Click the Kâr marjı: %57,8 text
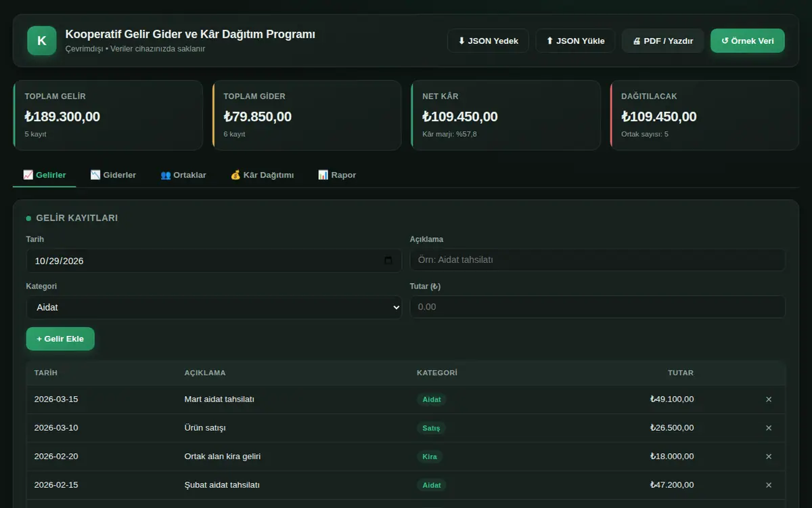 click(450, 134)
